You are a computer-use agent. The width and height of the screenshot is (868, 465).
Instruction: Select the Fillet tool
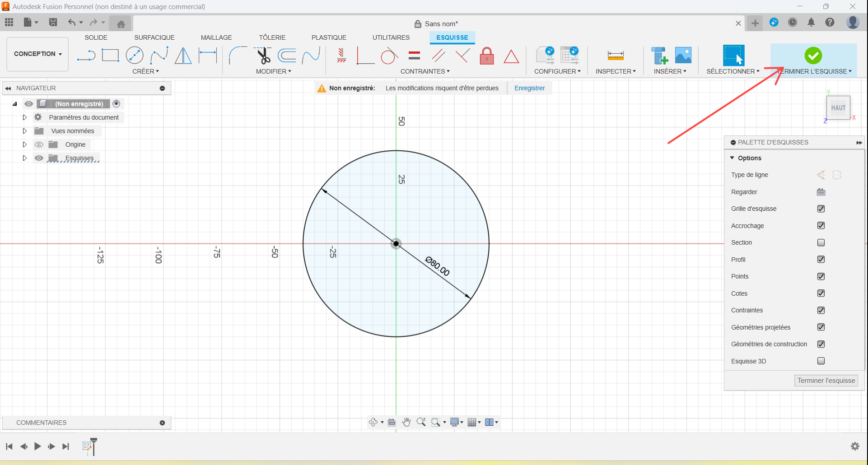point(238,56)
